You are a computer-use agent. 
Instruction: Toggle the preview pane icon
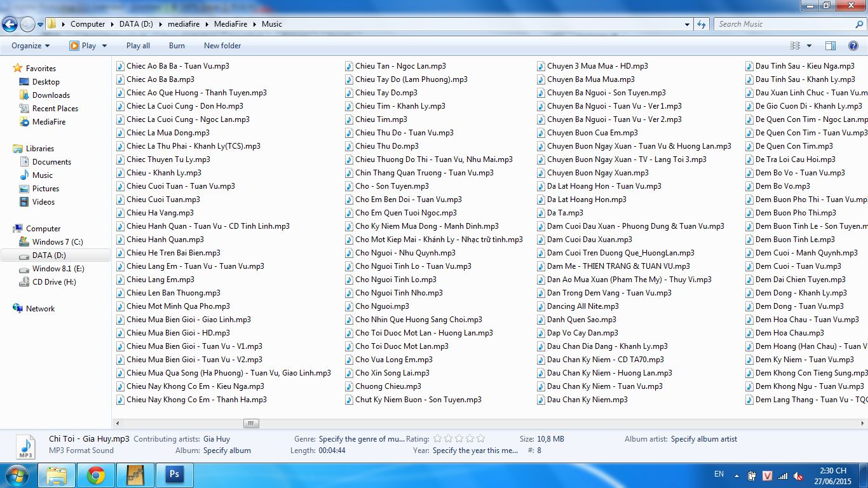point(830,46)
